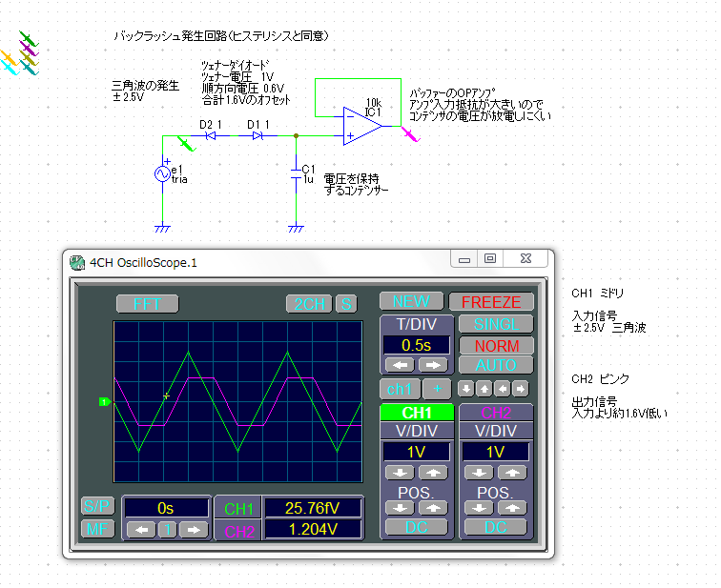
Task: Click the 0.5s T/DIV value field
Action: coord(416,345)
